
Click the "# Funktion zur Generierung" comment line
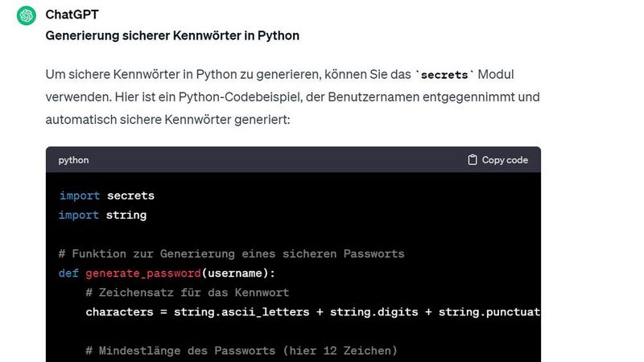coord(231,254)
